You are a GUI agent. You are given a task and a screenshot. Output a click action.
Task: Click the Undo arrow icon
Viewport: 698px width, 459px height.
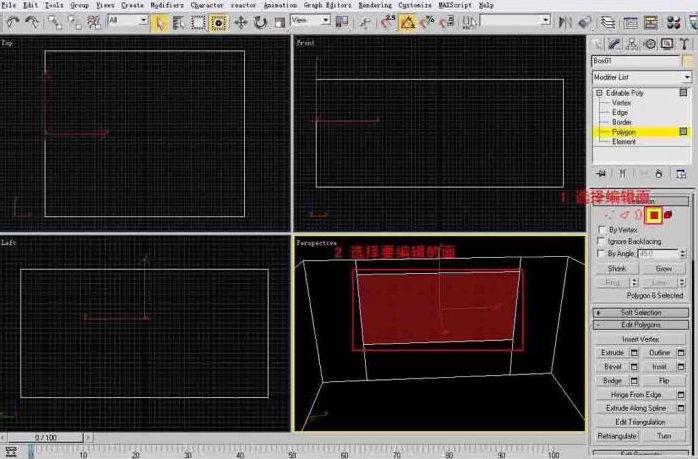(x=12, y=22)
